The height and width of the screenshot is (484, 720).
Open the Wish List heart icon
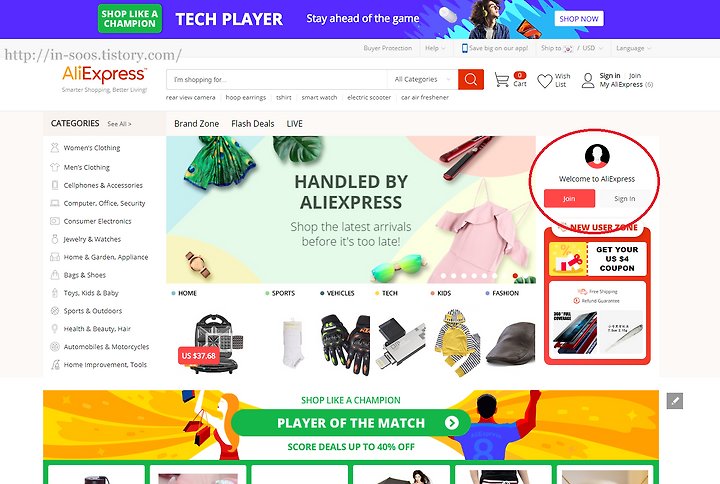(x=545, y=81)
